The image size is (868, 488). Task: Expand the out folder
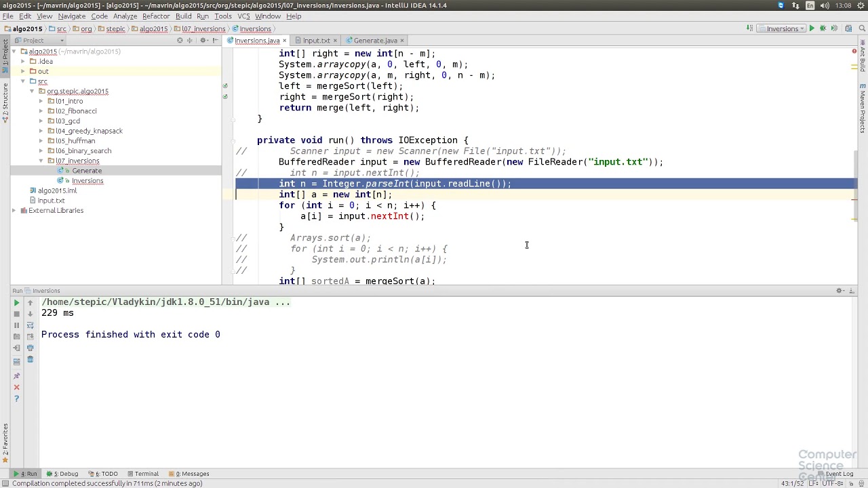point(23,71)
